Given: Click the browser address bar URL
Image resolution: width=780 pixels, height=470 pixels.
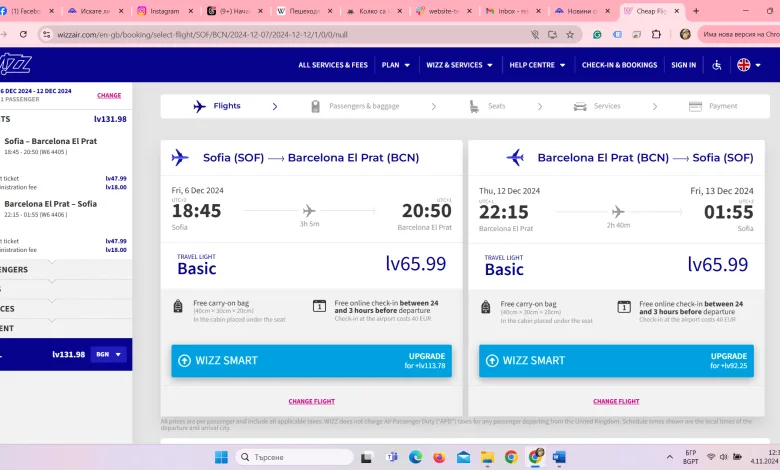Looking at the screenshot, I should point(202,35).
